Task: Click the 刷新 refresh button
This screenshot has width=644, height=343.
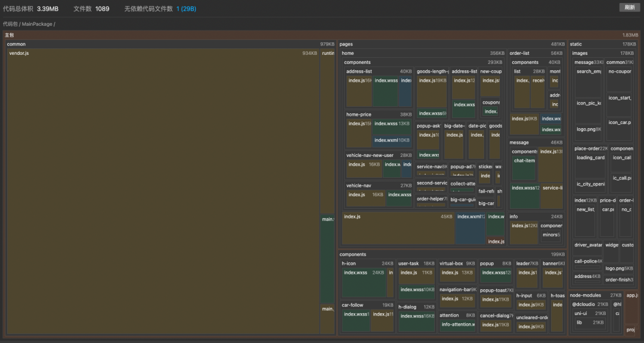Action: tap(629, 7)
